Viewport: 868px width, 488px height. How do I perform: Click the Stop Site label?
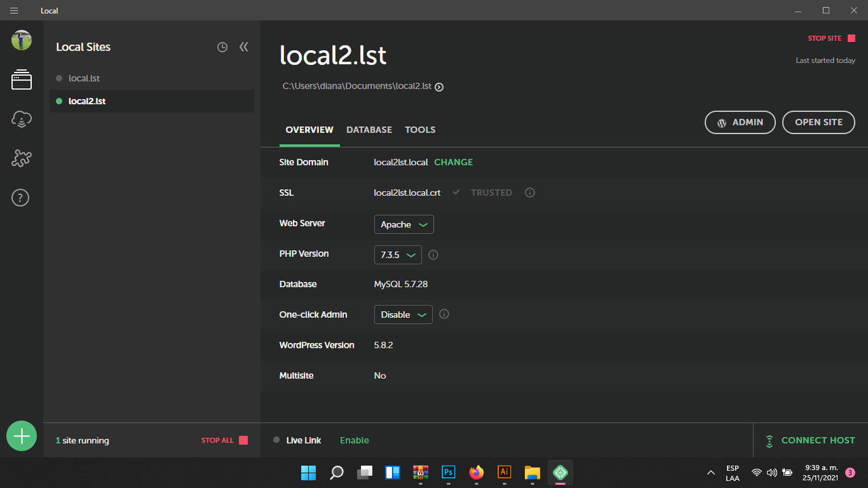click(x=825, y=39)
